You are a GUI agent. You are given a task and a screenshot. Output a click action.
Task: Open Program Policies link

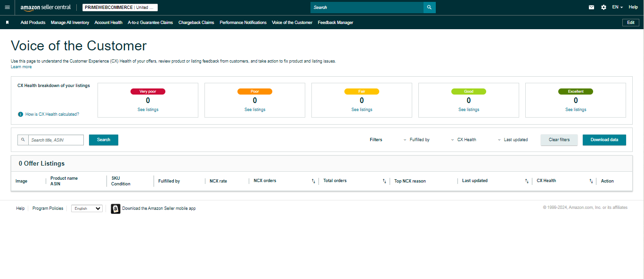click(x=48, y=208)
